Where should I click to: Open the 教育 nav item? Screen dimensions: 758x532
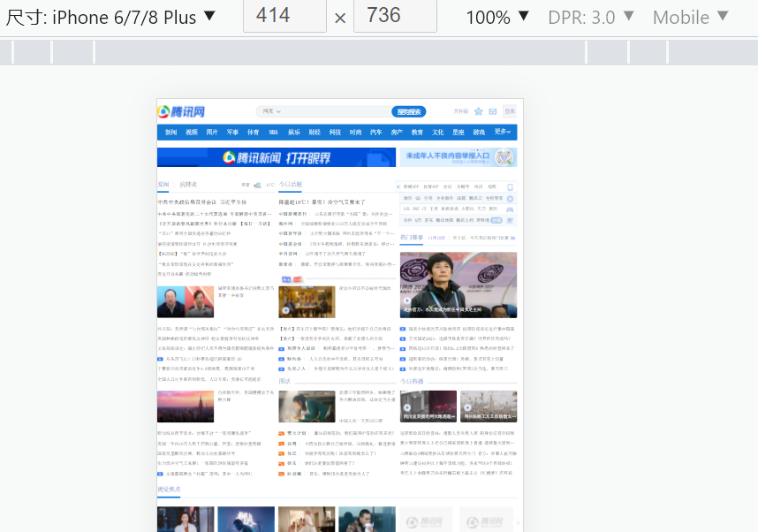pyautogui.click(x=417, y=132)
